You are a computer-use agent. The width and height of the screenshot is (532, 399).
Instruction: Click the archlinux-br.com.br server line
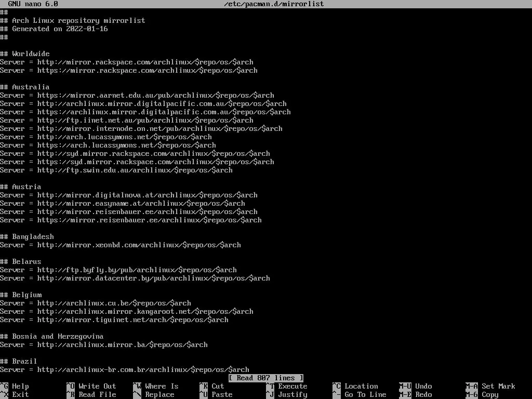point(125,369)
